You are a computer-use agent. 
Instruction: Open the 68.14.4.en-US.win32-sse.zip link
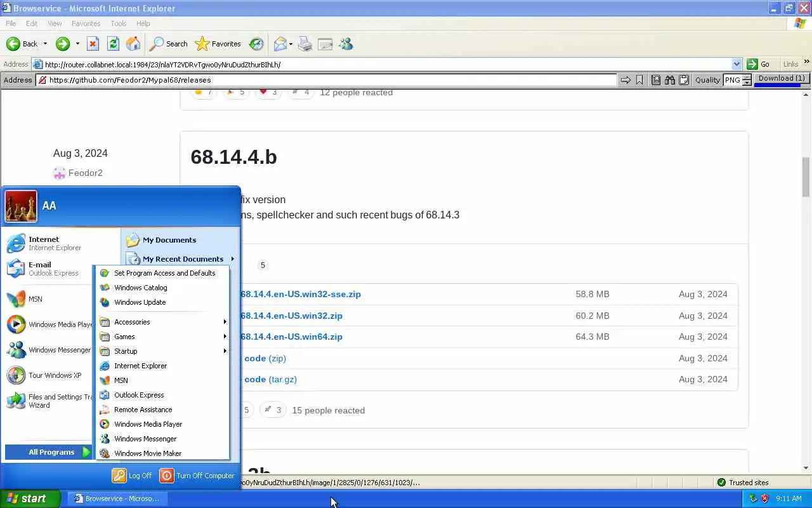(x=300, y=295)
